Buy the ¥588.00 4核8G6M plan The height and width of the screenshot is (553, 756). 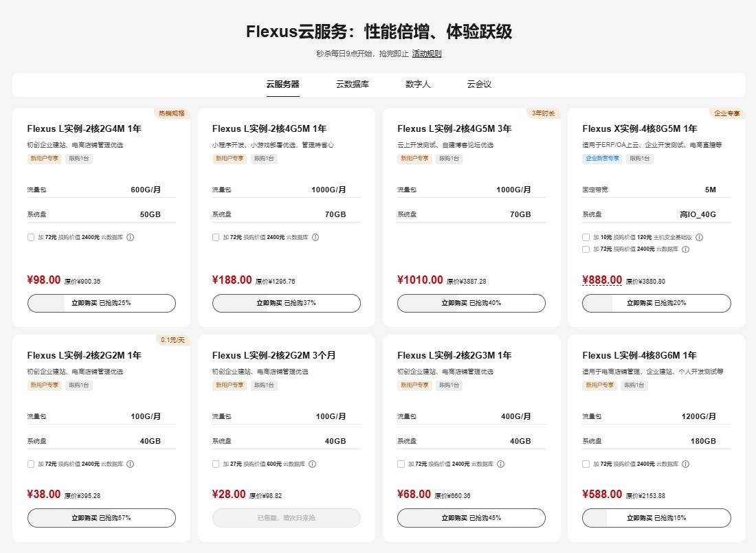(x=656, y=518)
